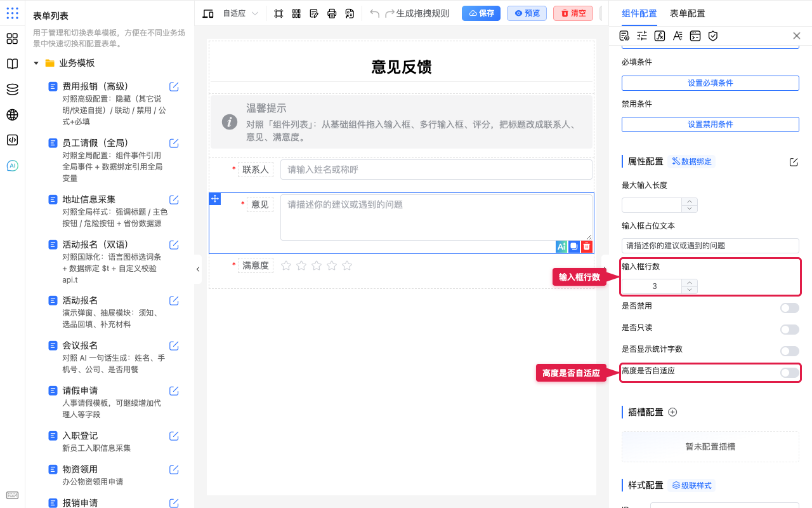Open the code icon in left sidebar
The height and width of the screenshot is (508, 812).
pyautogui.click(x=12, y=140)
